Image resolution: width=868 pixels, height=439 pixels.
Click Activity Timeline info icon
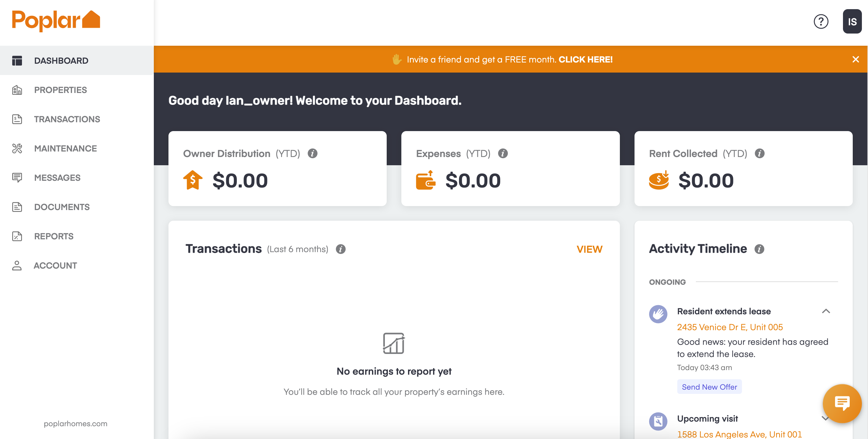tap(759, 249)
